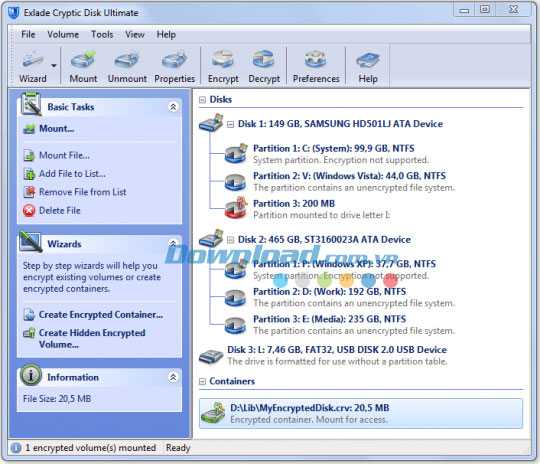Open the Wizard dropdown arrow
Screen dimensions: 540x464
coord(53,65)
